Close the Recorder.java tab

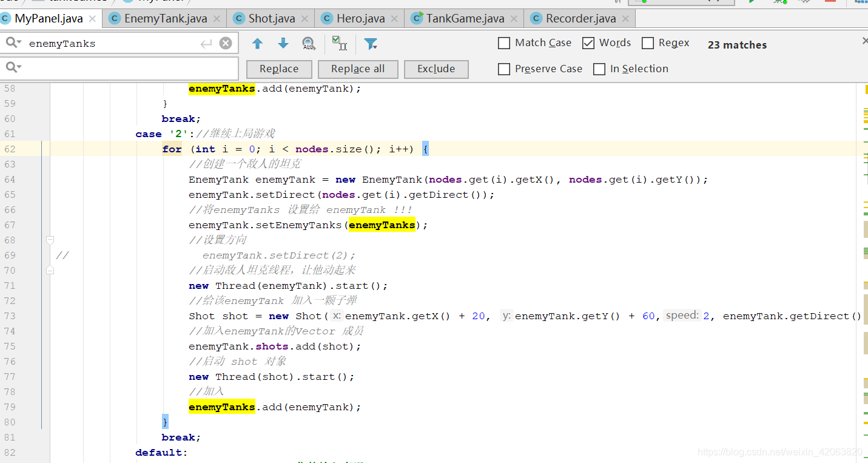(627, 18)
